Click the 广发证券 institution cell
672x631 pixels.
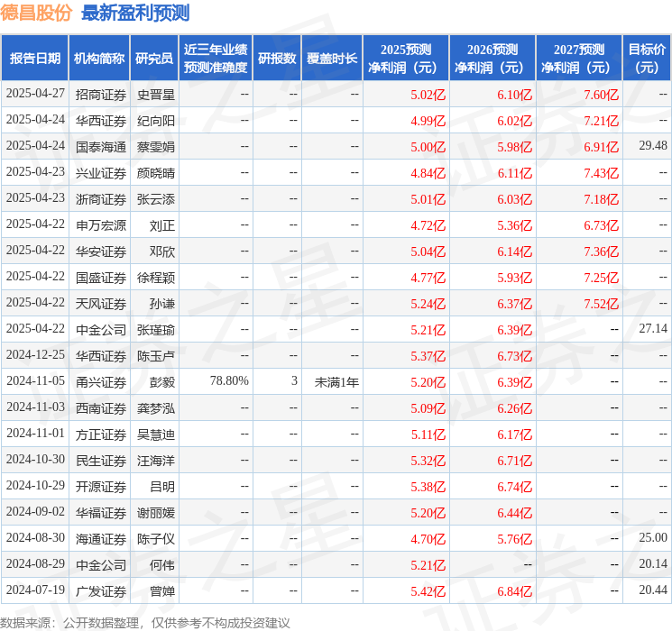click(x=101, y=591)
